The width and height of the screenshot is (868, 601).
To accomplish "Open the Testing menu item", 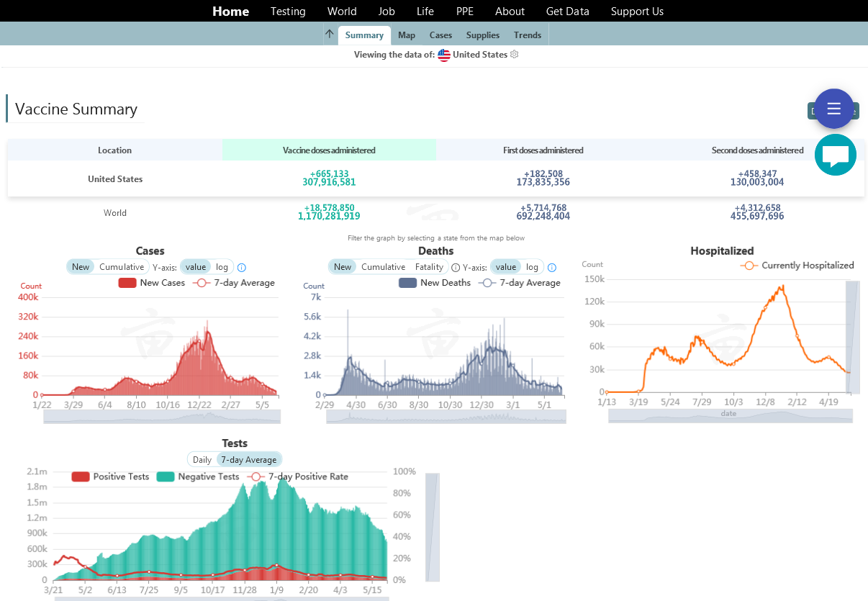I will [x=288, y=12].
